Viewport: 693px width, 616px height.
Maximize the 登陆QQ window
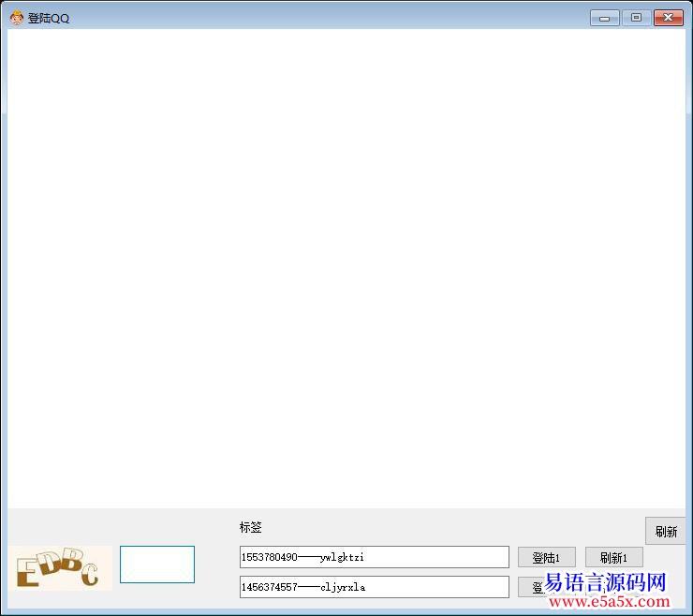pos(636,18)
